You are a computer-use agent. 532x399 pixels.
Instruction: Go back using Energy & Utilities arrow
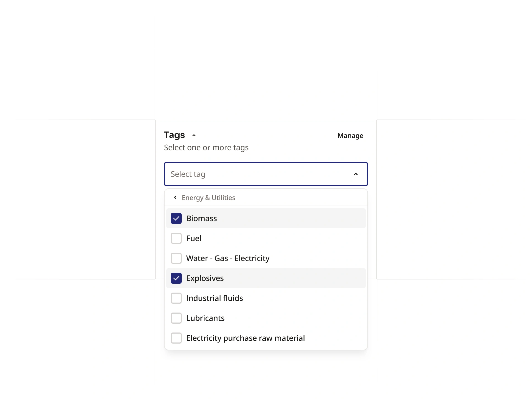175,198
